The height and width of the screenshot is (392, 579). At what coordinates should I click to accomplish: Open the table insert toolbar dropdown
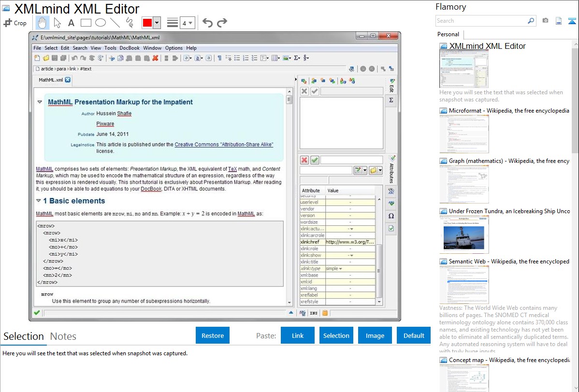275,58
